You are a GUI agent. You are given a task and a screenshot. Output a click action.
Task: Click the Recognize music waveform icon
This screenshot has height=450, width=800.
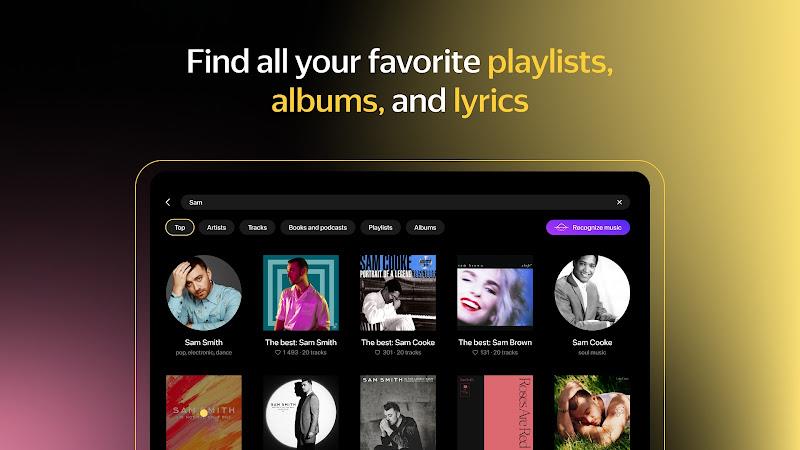[561, 228]
